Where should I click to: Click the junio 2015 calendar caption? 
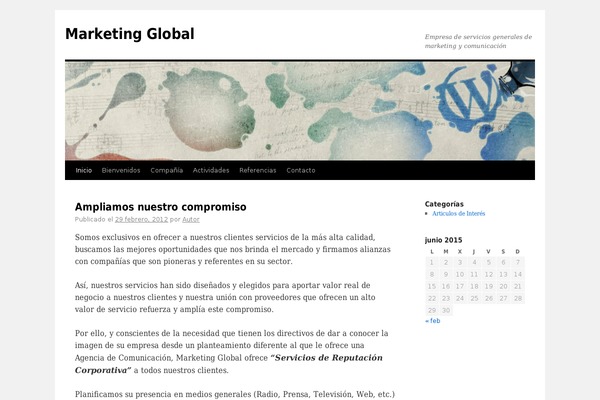pyautogui.click(x=443, y=240)
